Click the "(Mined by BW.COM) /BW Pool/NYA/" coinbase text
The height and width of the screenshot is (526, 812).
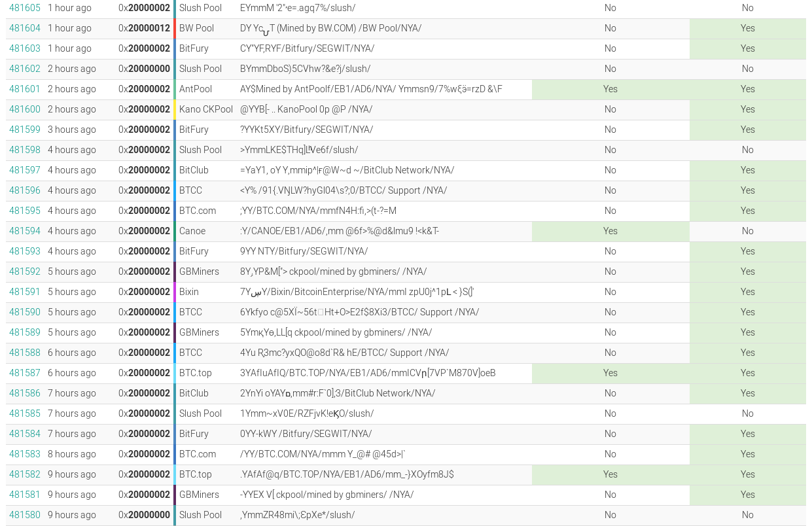tap(349, 28)
